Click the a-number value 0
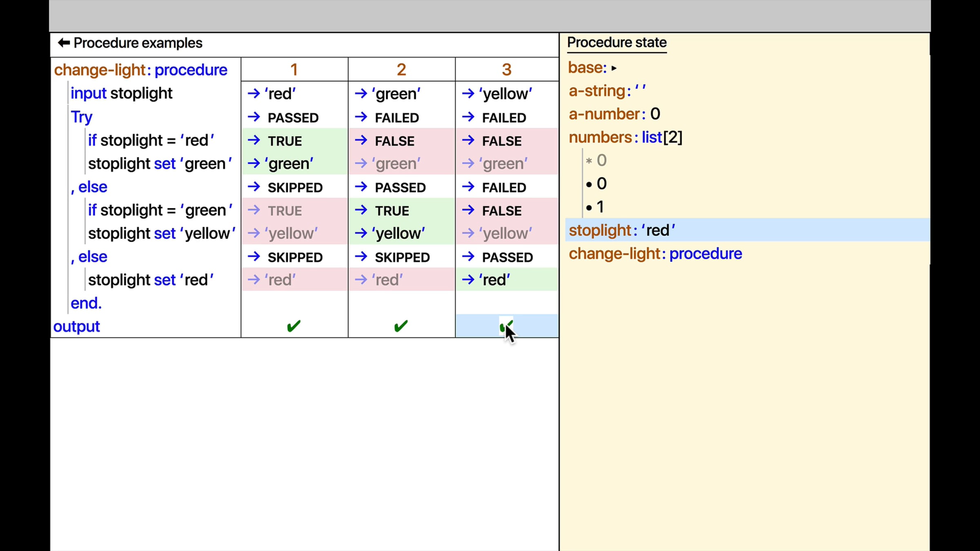Screen dimensions: 980x551 click(655, 114)
